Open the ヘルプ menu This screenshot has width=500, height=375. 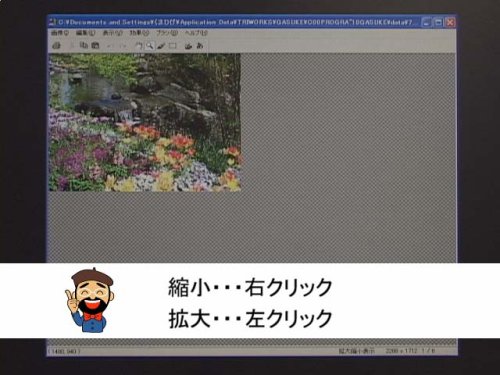(x=196, y=33)
